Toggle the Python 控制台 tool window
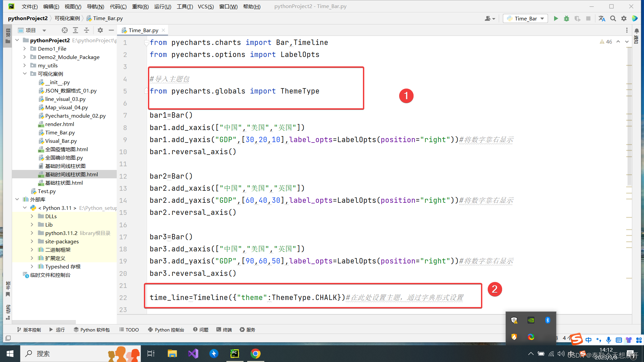Viewport: 644px width, 362px height. coord(166,330)
